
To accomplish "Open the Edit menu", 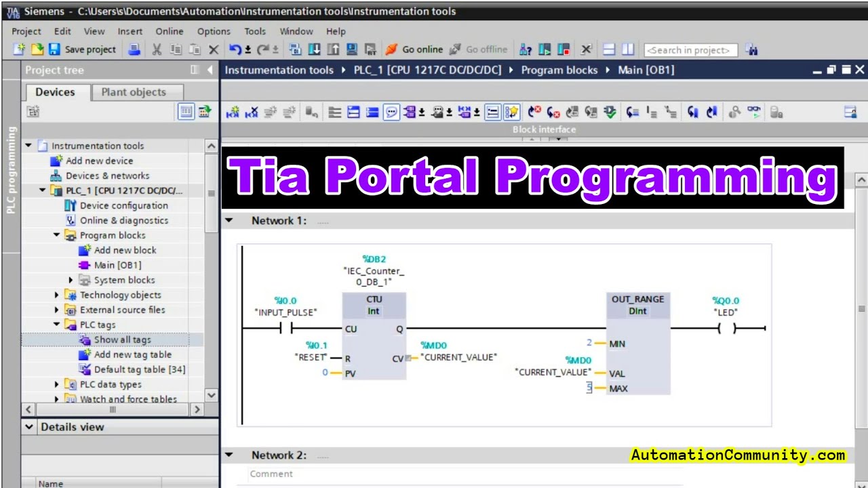I will [62, 31].
